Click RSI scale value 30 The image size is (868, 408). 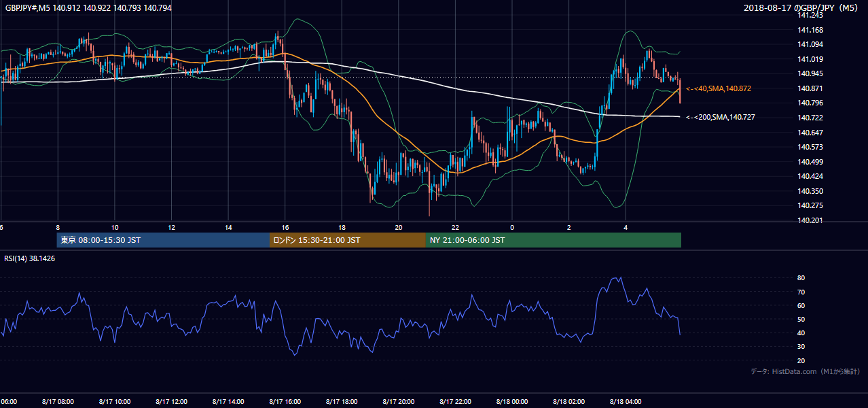tap(801, 347)
